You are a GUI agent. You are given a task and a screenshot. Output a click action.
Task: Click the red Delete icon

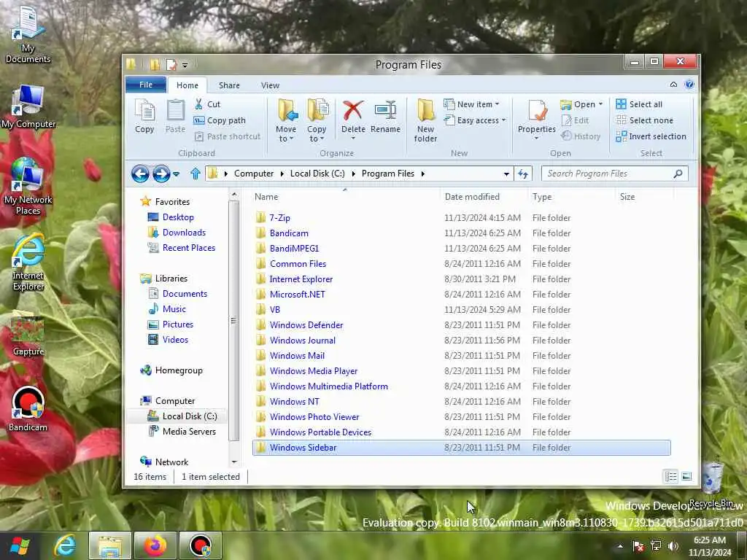pyautogui.click(x=353, y=111)
